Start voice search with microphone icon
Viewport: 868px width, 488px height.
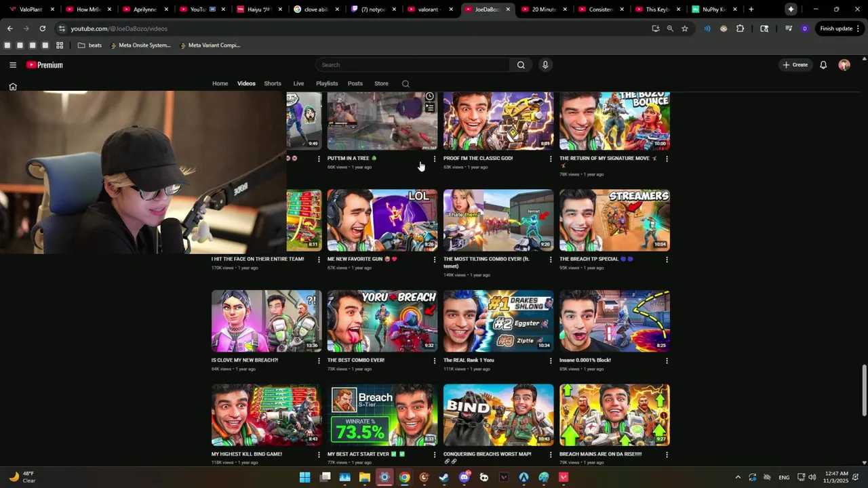(545, 65)
